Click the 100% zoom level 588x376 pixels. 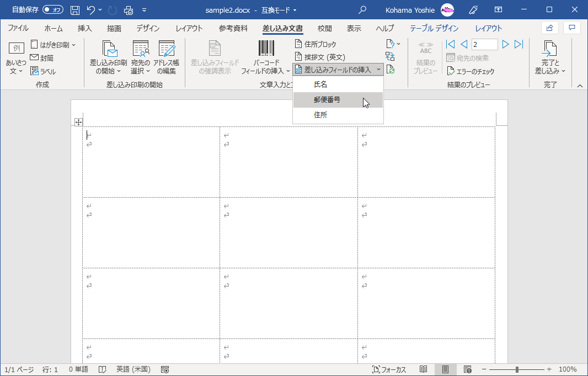(568, 369)
